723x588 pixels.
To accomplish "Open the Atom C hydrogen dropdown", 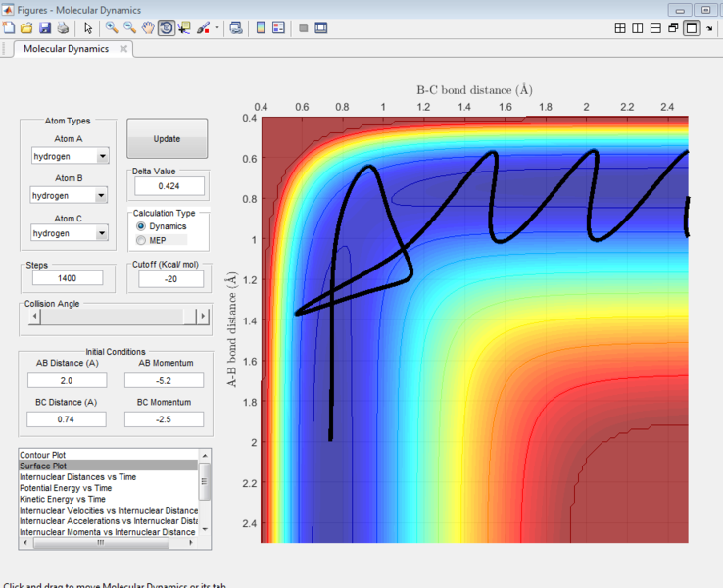I will pos(103,233).
